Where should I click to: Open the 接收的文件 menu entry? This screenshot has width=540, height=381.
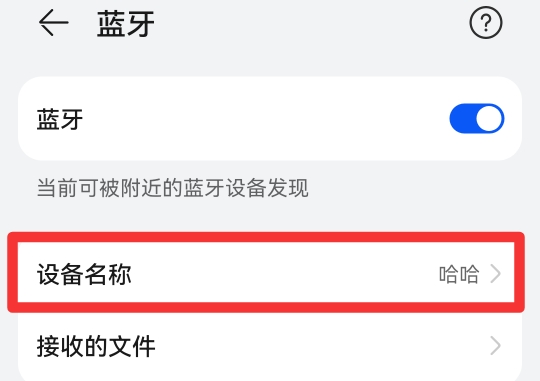point(270,346)
